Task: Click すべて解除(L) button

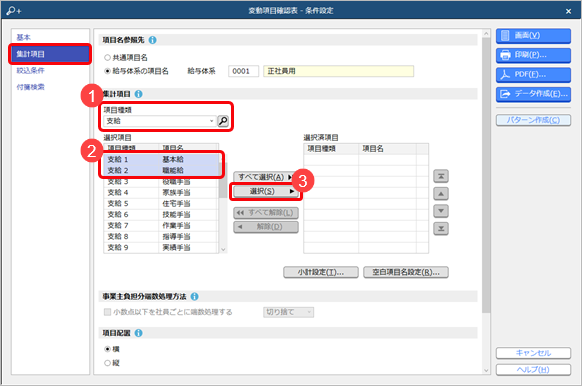Action: [266, 213]
